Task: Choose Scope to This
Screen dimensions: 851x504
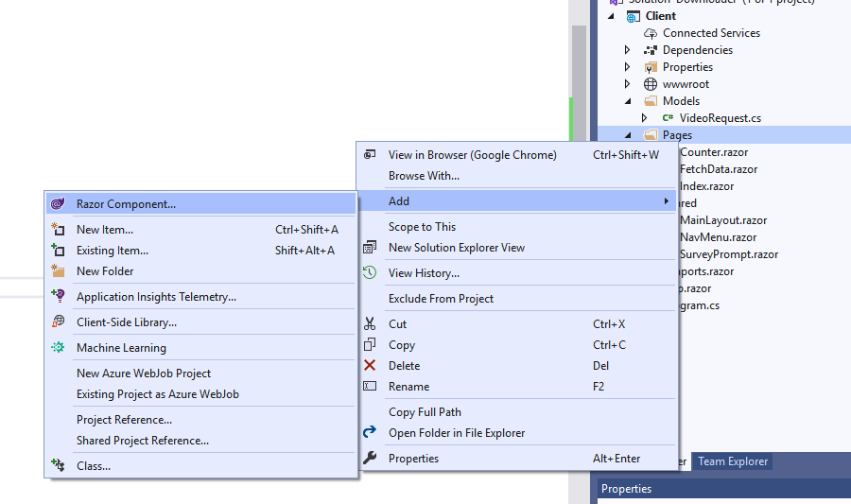Action: coord(517,227)
